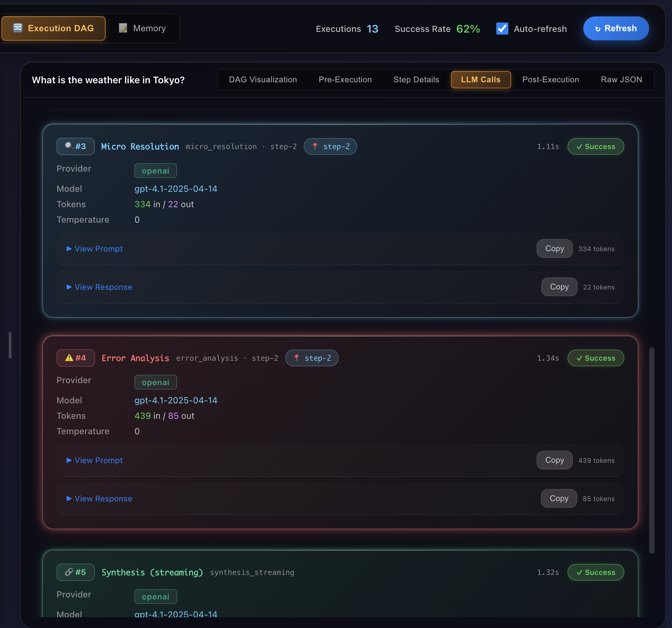Open the DAG Visualization tab

point(263,79)
